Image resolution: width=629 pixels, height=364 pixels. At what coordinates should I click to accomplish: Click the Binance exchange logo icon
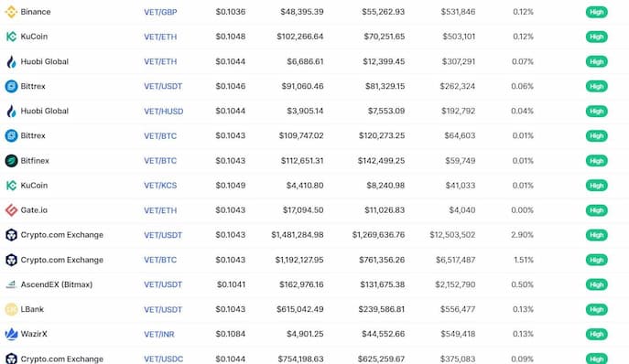click(11, 12)
